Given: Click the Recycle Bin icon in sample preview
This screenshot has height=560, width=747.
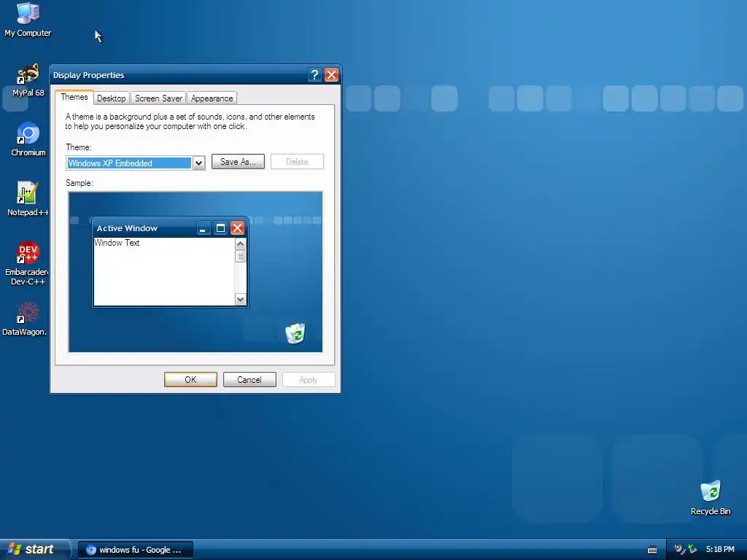Looking at the screenshot, I should 295,333.
